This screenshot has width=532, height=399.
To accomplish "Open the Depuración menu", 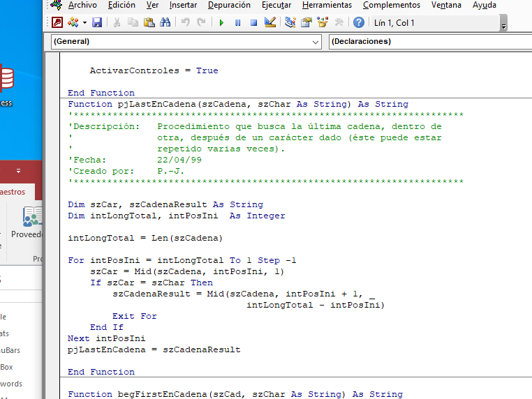I will pos(229,5).
